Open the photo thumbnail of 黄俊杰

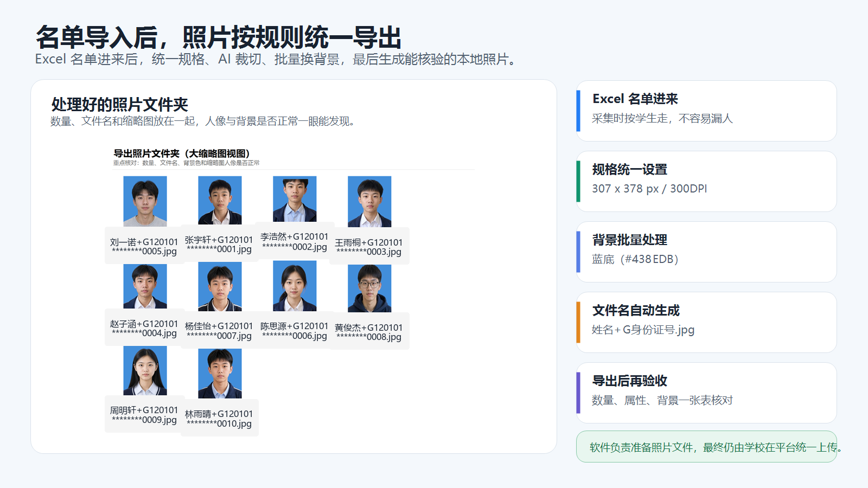point(369,288)
